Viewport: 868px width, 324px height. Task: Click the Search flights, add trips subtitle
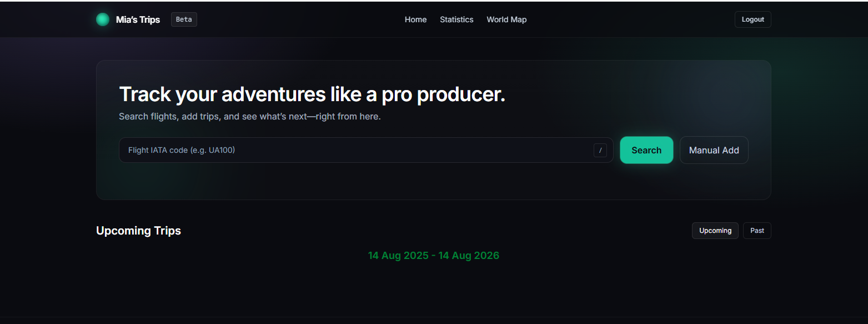[x=249, y=117]
